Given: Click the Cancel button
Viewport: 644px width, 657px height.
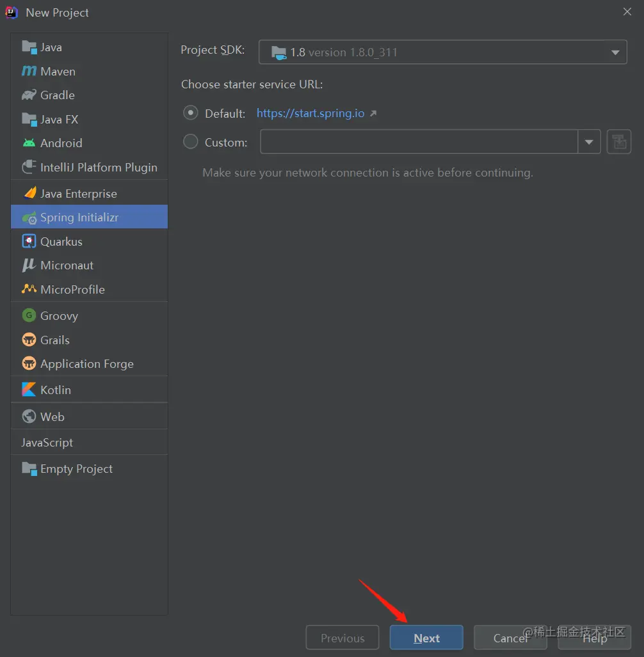Looking at the screenshot, I should [510, 638].
